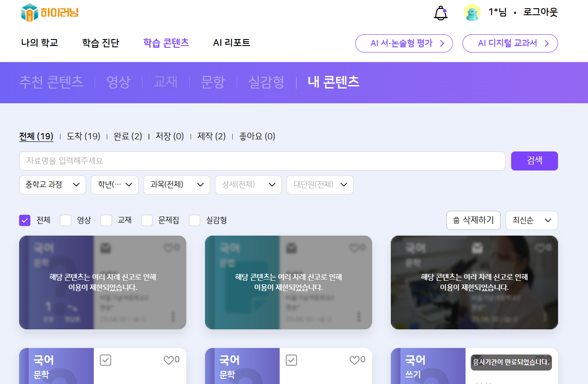Viewport: 588px width, 384px height.
Task: Click checkmark icon on second 국어 문학 card
Action: [291, 360]
